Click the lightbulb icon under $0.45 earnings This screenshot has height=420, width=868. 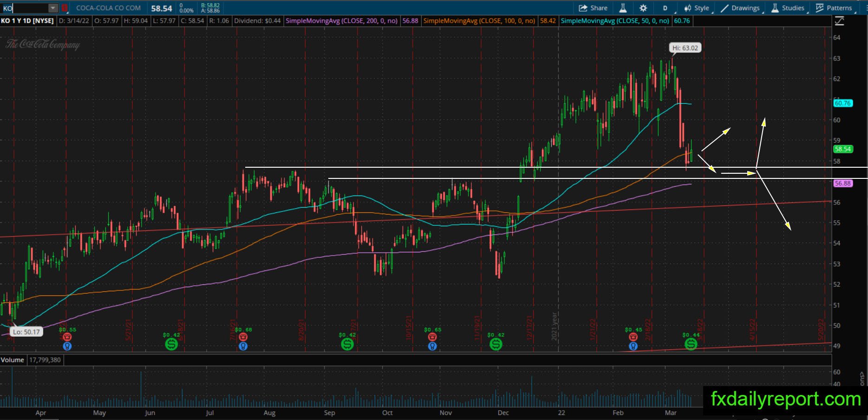[633, 346]
